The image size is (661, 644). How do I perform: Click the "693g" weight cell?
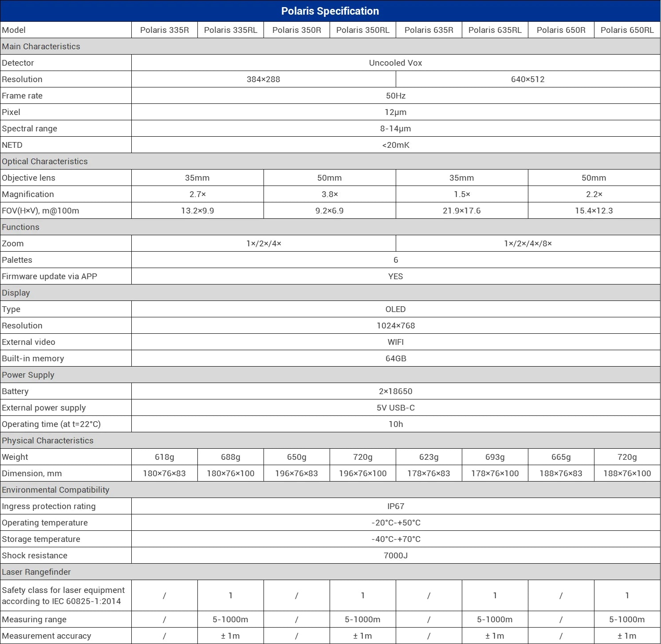pos(495,457)
